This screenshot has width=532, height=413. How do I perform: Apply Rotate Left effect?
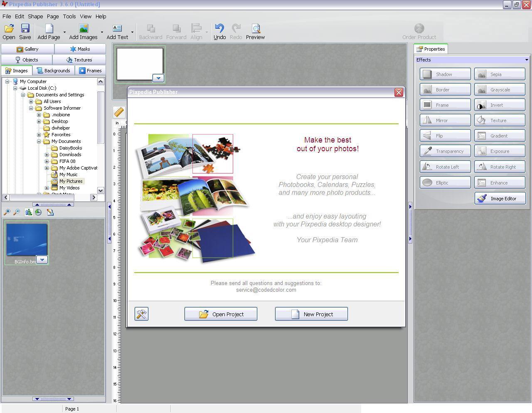[445, 167]
